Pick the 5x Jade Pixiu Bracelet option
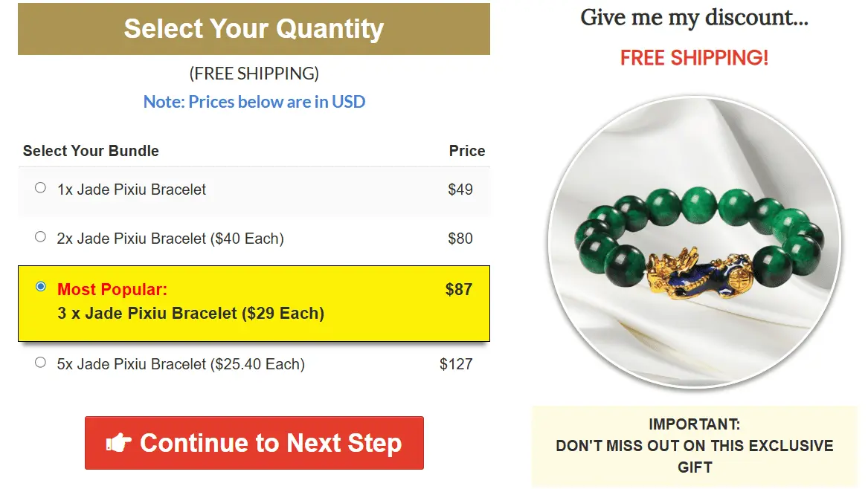 40,362
